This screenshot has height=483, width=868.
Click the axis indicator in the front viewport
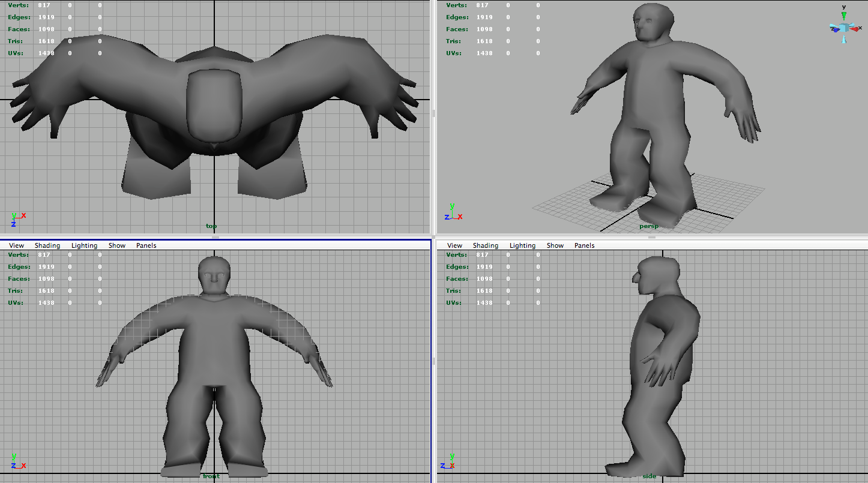(x=17, y=462)
